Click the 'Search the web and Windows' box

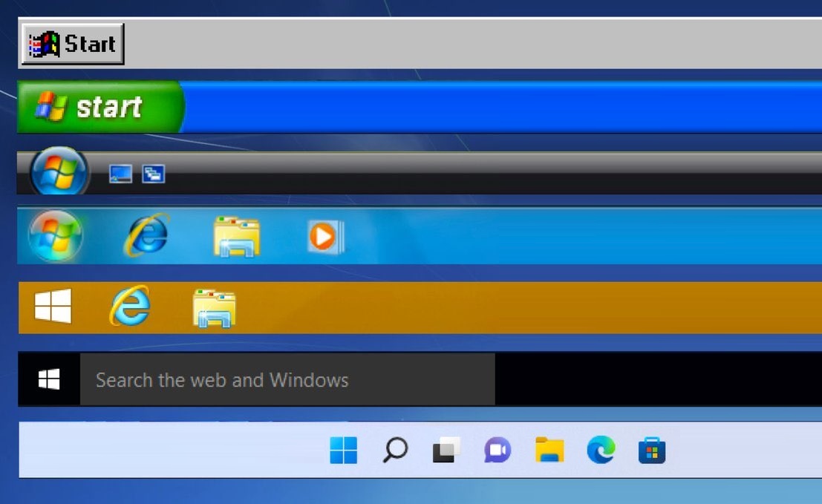[287, 380]
